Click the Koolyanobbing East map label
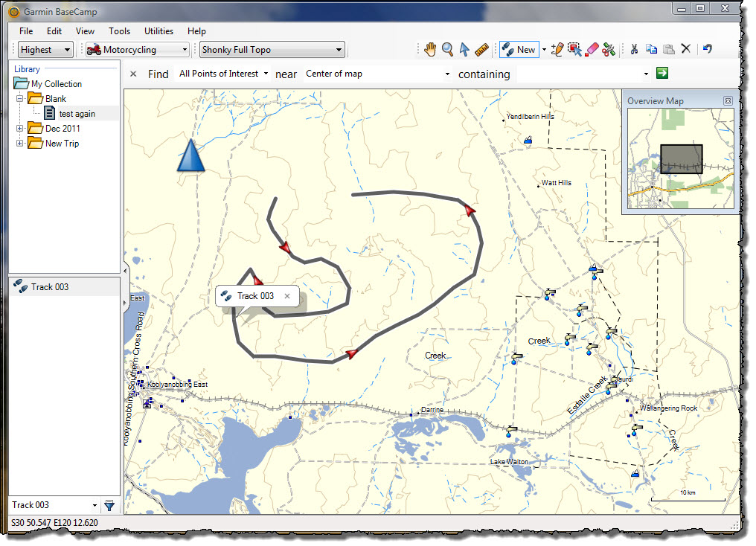756x546 pixels. pos(177,385)
